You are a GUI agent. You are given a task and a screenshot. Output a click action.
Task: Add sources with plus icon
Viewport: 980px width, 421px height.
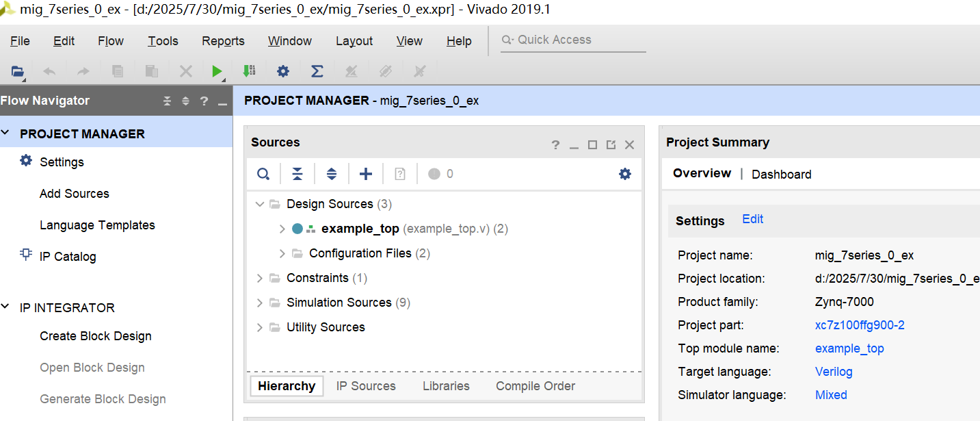click(x=366, y=174)
